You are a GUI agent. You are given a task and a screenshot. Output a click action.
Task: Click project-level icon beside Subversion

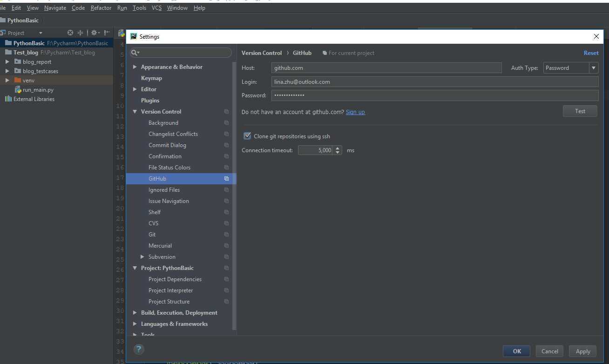(226, 257)
